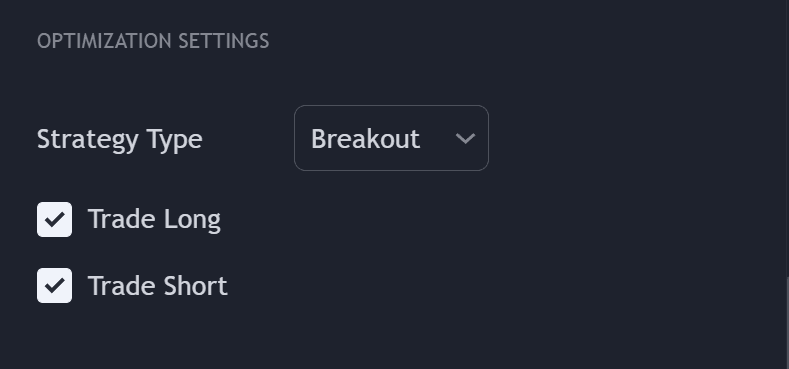This screenshot has width=789, height=369.
Task: Expand strategy options using the down chevron
Action: tap(465, 138)
